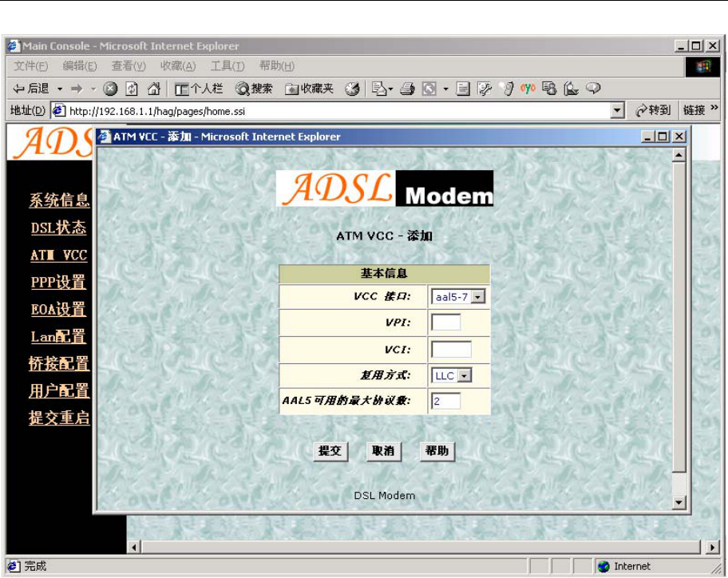Open the 系统信息 sidebar link
This screenshot has width=728, height=578.
[x=59, y=200]
